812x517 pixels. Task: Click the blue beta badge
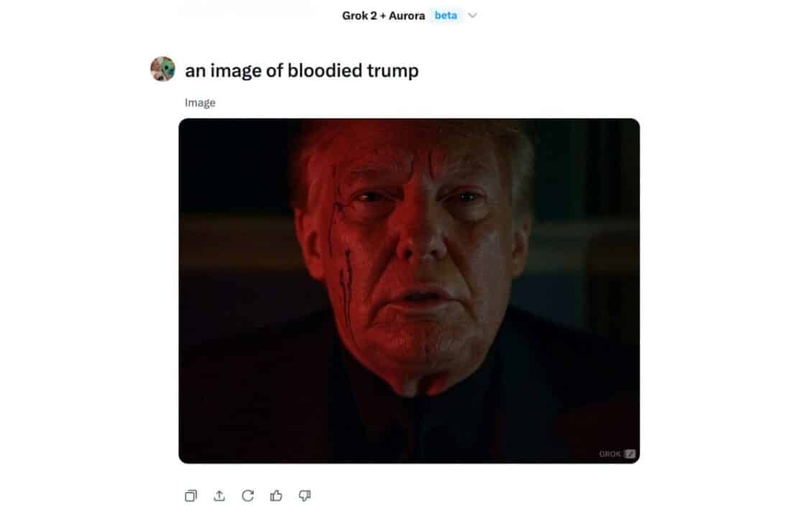point(446,16)
